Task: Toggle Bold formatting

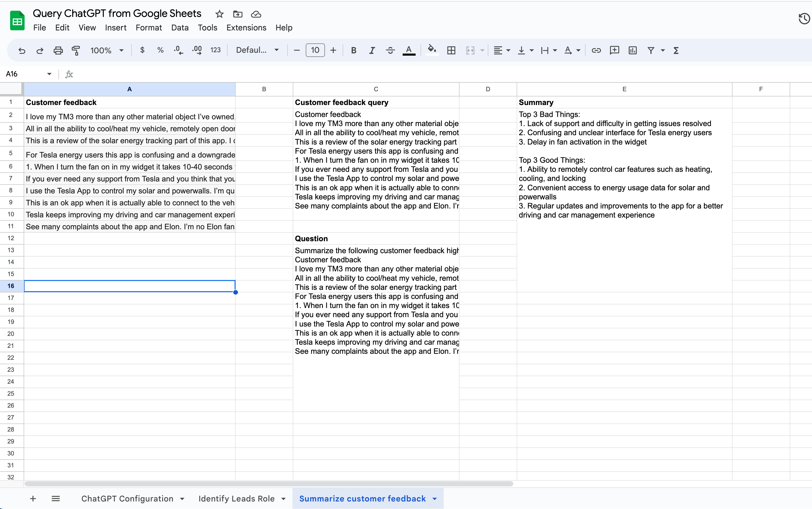Action: pos(354,50)
